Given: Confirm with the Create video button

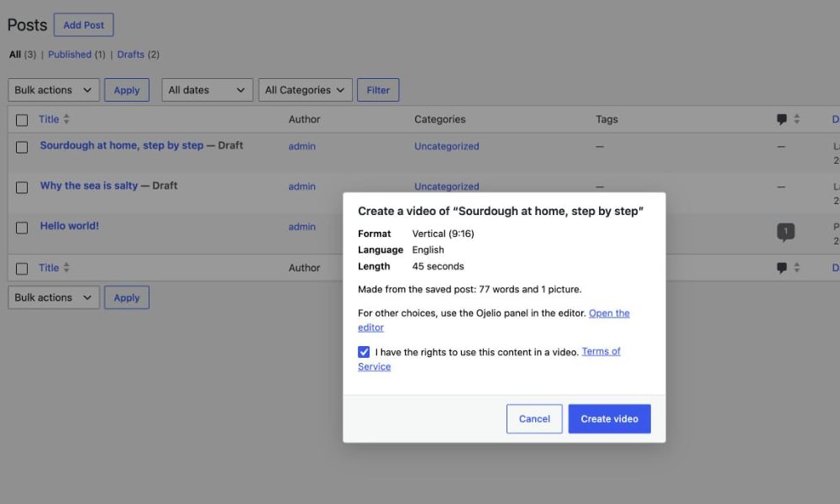Looking at the screenshot, I should tap(610, 419).
